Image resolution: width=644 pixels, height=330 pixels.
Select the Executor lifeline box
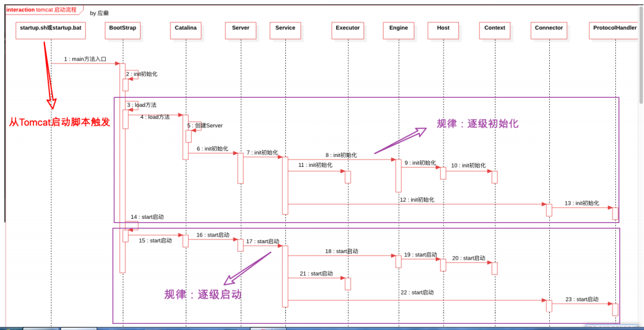point(348,31)
